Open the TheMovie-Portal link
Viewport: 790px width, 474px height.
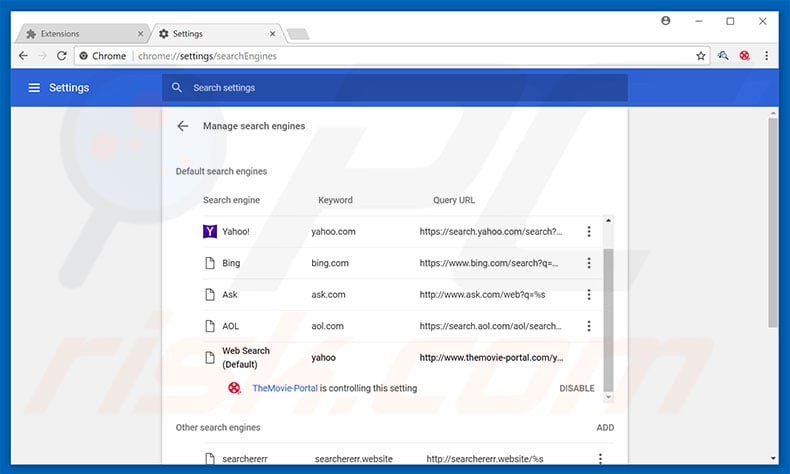pos(285,388)
